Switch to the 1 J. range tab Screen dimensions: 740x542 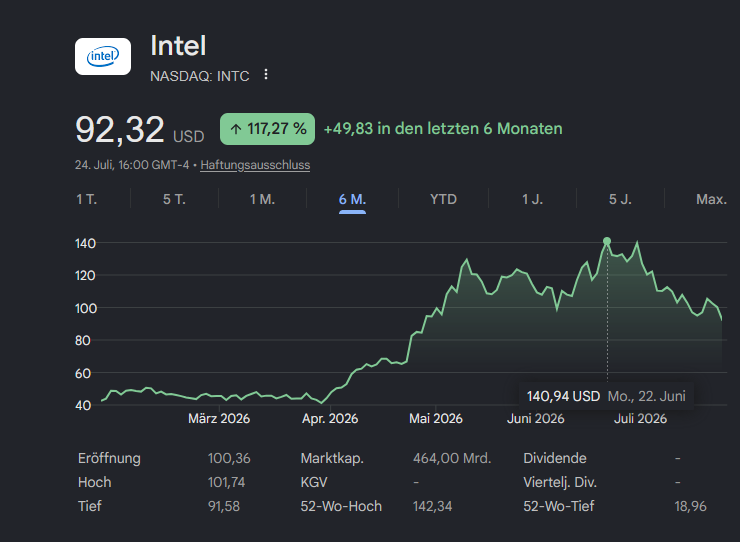pyautogui.click(x=532, y=199)
